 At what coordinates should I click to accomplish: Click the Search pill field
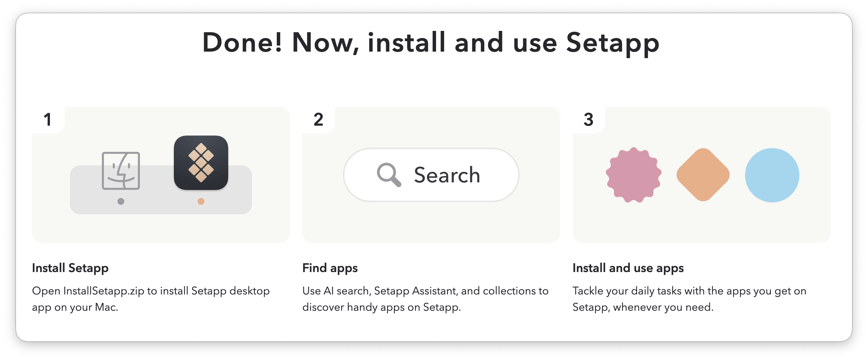(x=431, y=175)
